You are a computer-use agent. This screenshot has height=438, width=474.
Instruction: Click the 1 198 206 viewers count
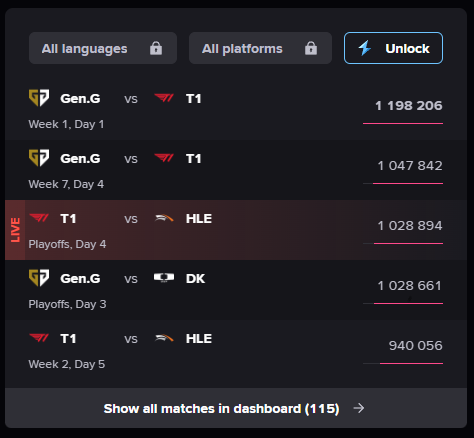click(409, 106)
